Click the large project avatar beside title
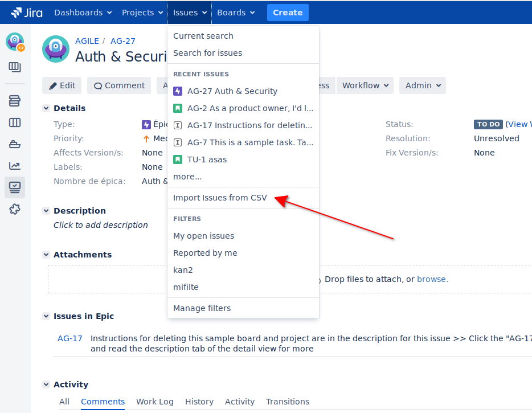The width and height of the screenshot is (532, 413). [56, 49]
